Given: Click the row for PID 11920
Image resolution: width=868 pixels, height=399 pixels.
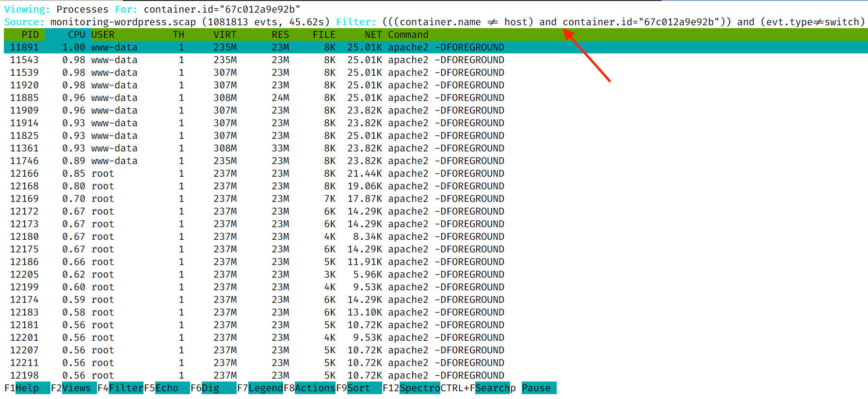Looking at the screenshot, I should pyautogui.click(x=436, y=85).
